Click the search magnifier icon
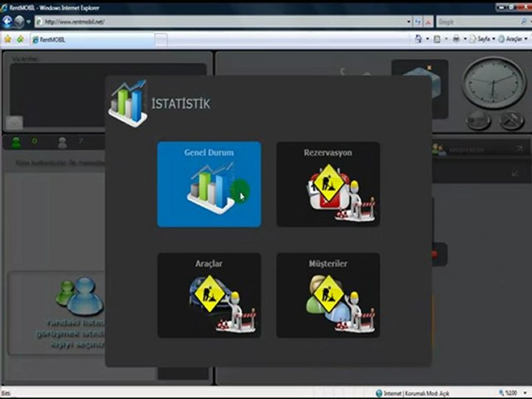Viewport: 532px width, 399px height. [x=524, y=22]
